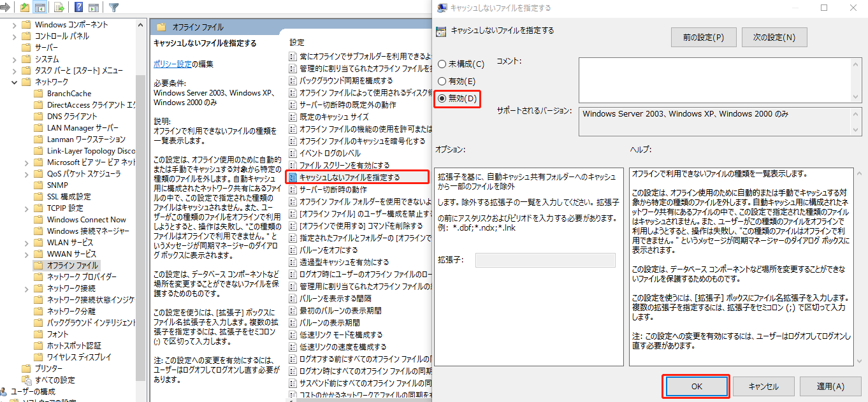868x402 pixels.
Task: Select the 有効(E) radio button
Action: pos(442,82)
